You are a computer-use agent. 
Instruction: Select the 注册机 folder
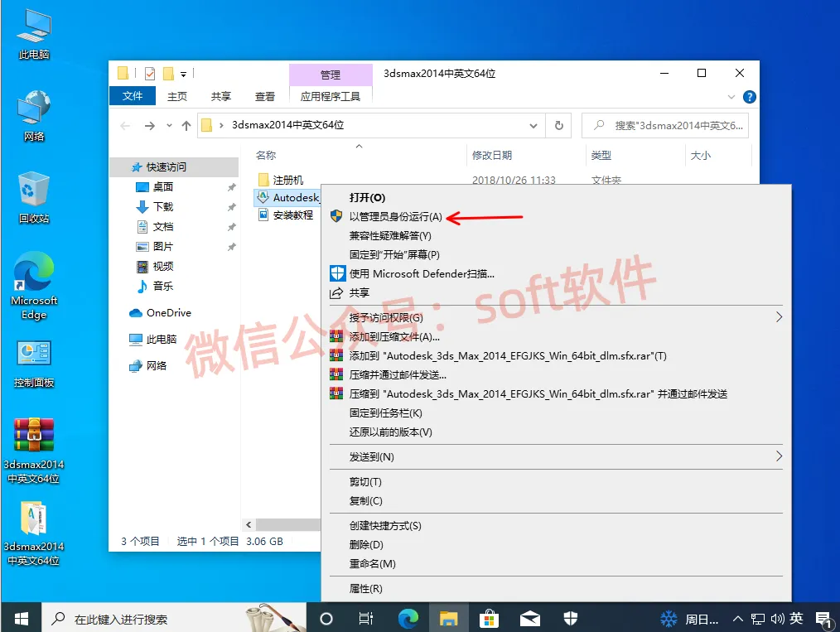pos(280,180)
